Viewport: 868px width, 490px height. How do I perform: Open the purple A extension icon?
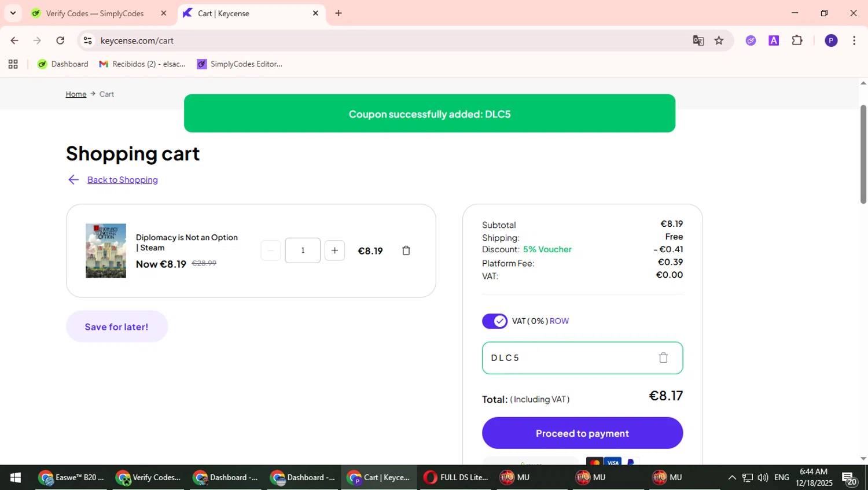[x=774, y=40]
